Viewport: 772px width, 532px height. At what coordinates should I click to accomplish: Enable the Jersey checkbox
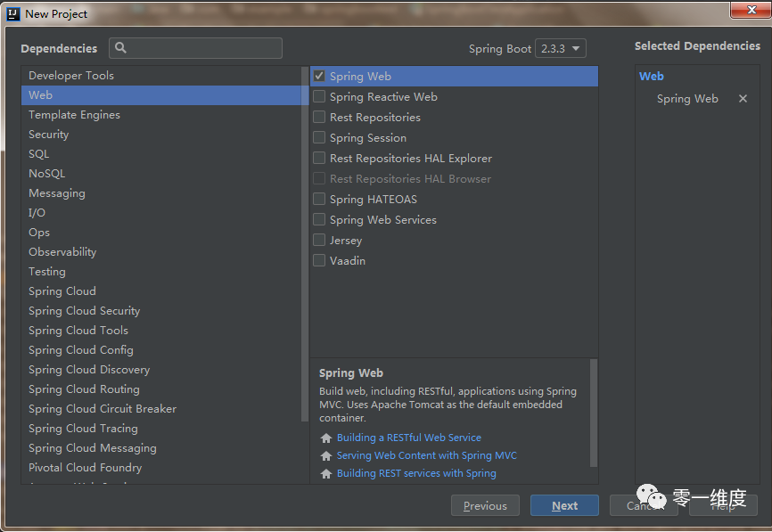pyautogui.click(x=319, y=241)
